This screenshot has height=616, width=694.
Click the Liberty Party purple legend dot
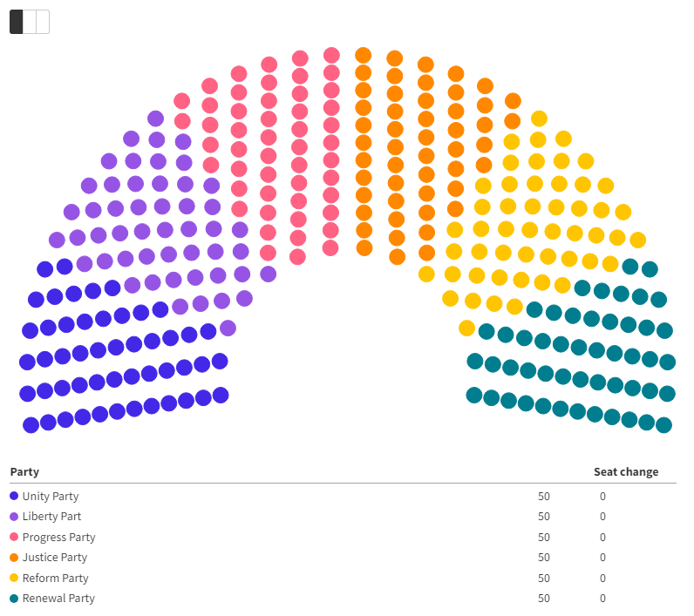14,517
